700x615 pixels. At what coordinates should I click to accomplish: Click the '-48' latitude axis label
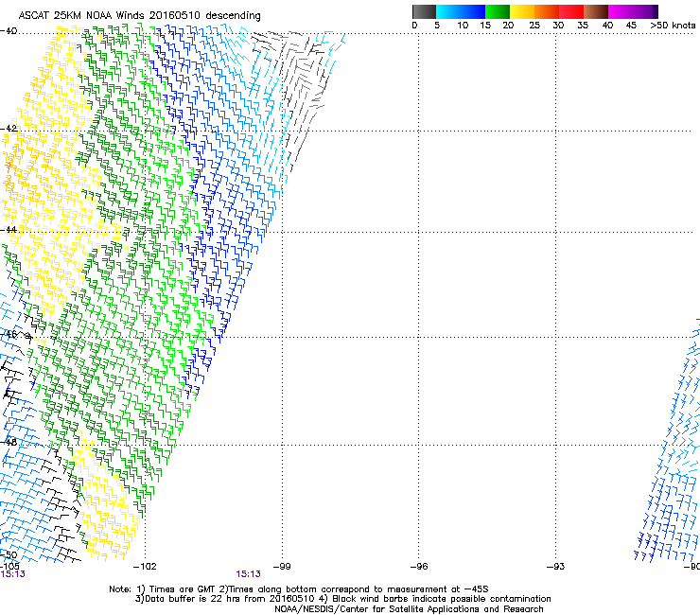(9, 442)
